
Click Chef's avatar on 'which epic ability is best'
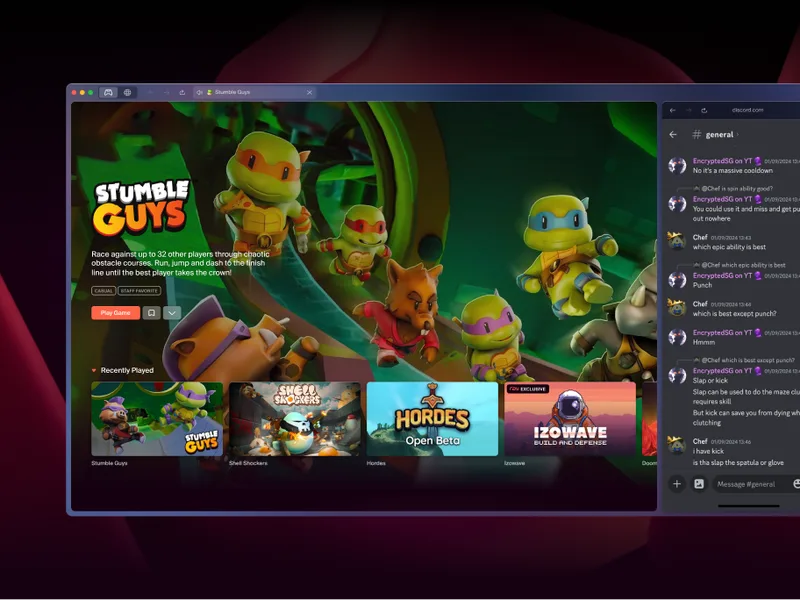coord(677,240)
